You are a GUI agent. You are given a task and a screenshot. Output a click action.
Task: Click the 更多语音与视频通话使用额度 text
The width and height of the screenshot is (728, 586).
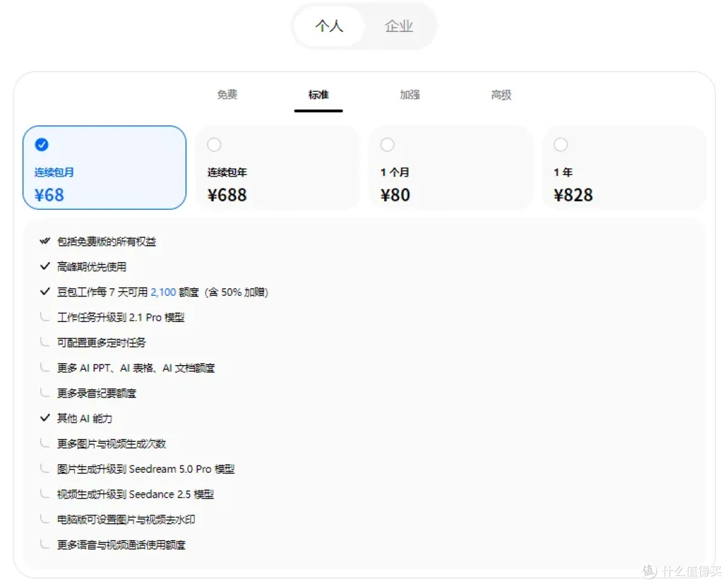coord(121,545)
